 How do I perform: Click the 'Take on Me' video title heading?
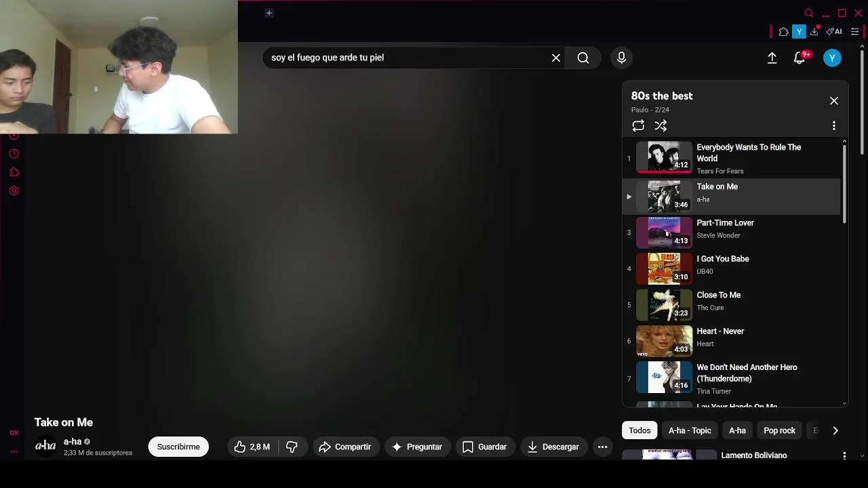[64, 422]
